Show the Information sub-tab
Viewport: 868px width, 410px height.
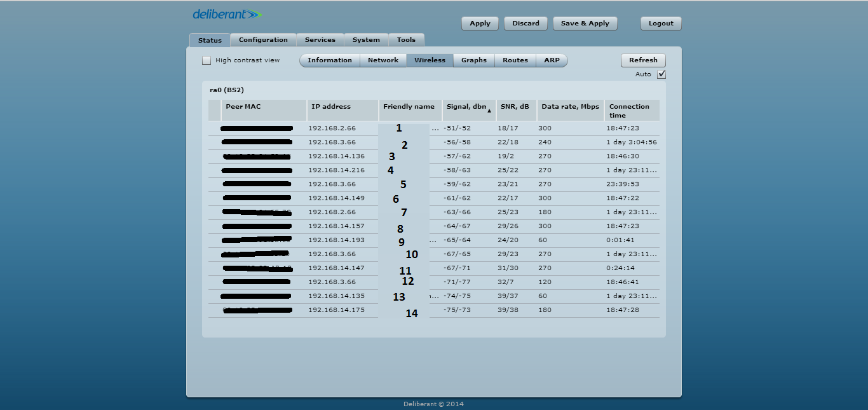pyautogui.click(x=329, y=60)
